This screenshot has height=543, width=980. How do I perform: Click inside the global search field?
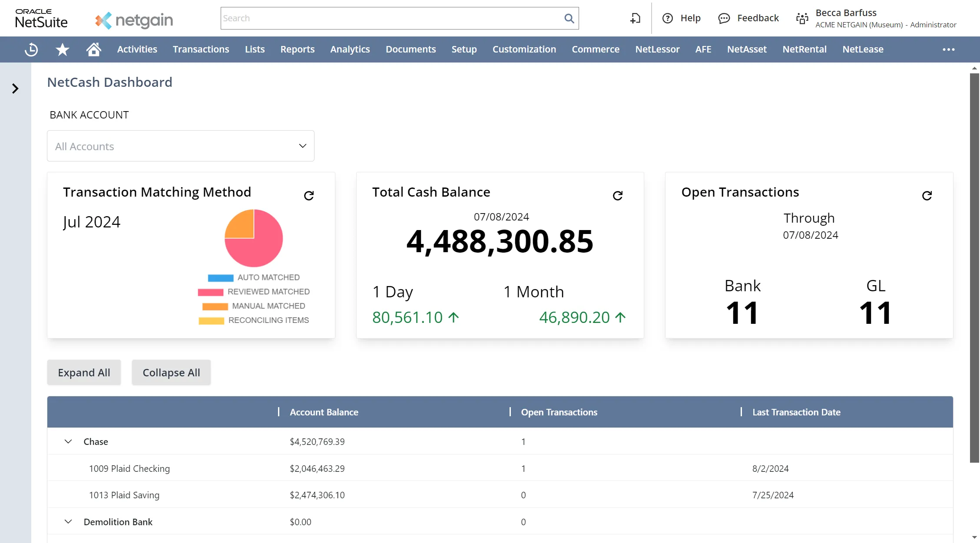[391, 18]
